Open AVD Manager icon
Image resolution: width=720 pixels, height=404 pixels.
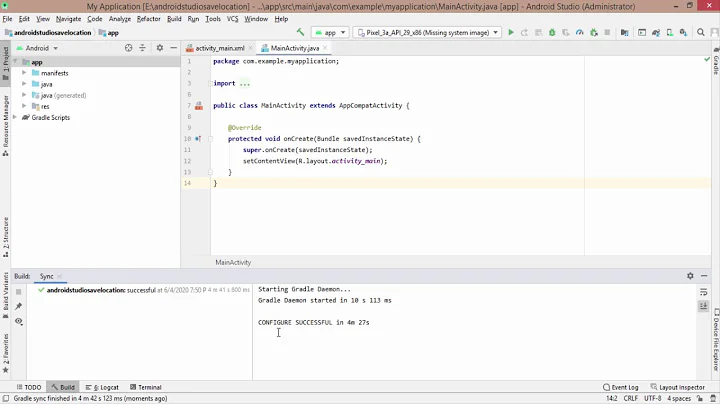click(669, 33)
